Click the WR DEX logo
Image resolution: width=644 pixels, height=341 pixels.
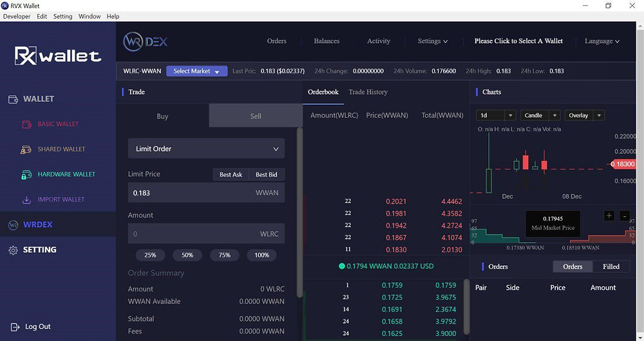point(145,41)
